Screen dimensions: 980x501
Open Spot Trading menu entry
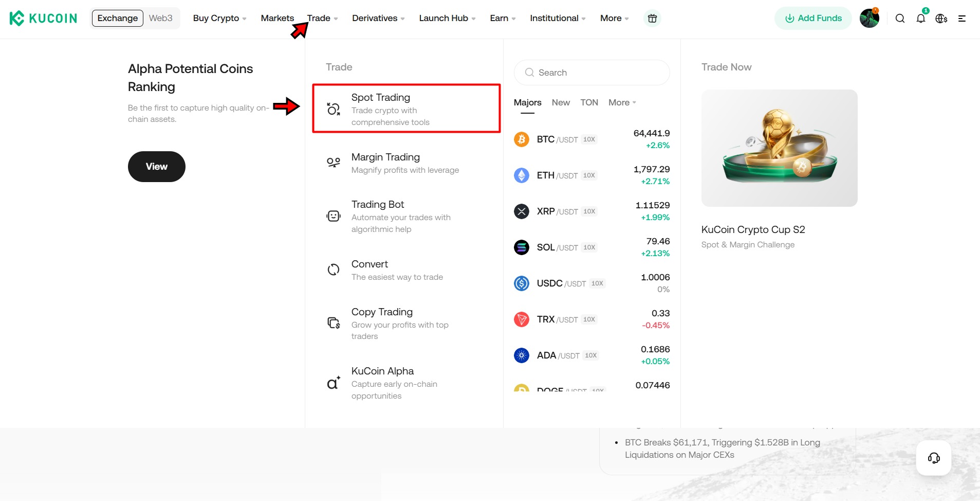(x=406, y=109)
